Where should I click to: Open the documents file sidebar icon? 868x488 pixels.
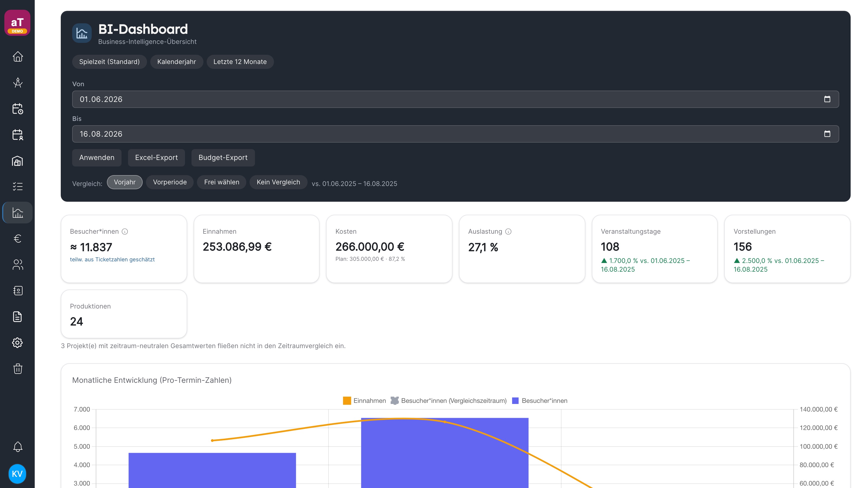pyautogui.click(x=18, y=317)
